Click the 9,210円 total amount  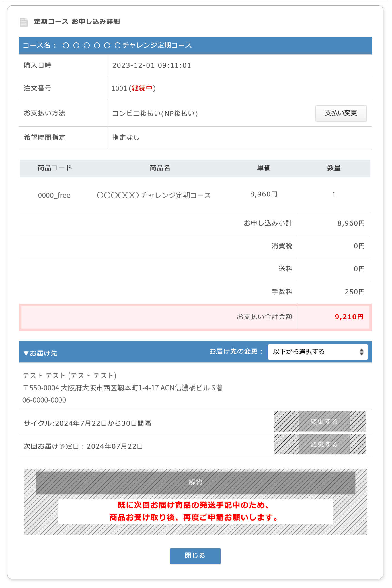click(349, 317)
